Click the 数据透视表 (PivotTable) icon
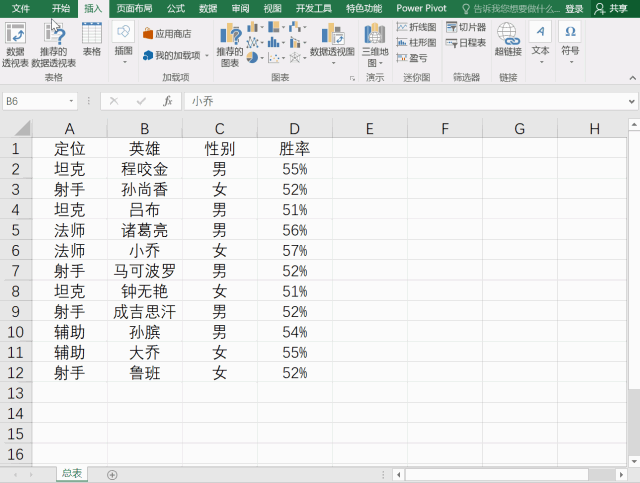640x483 pixels. pos(15,43)
